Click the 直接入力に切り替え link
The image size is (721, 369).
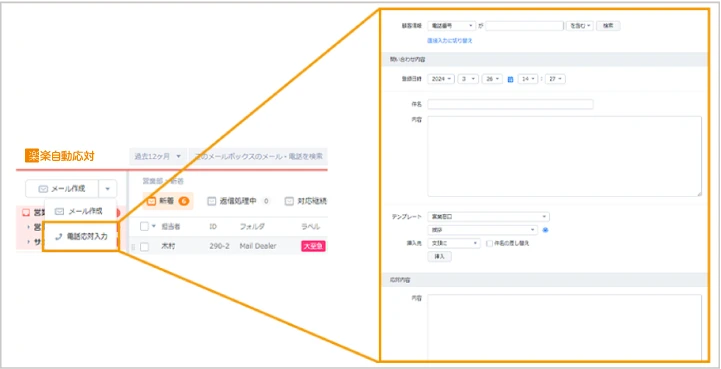449,40
